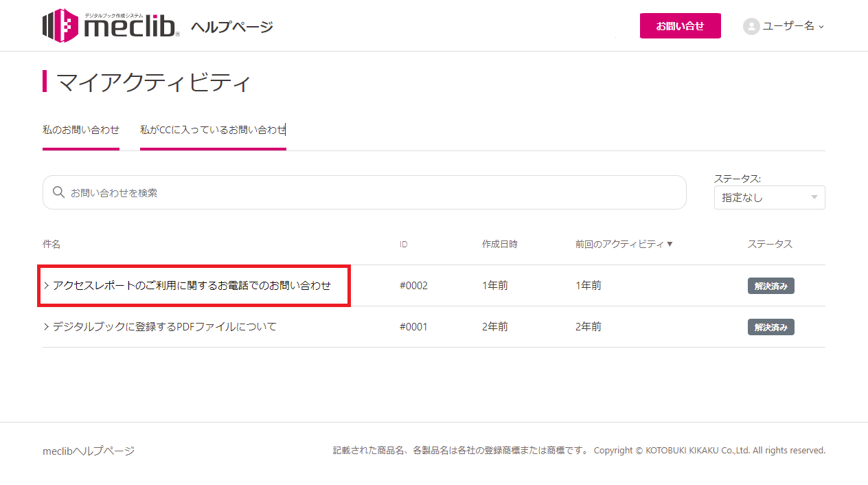Switch to 私のお問い合わせ tab

(81, 129)
